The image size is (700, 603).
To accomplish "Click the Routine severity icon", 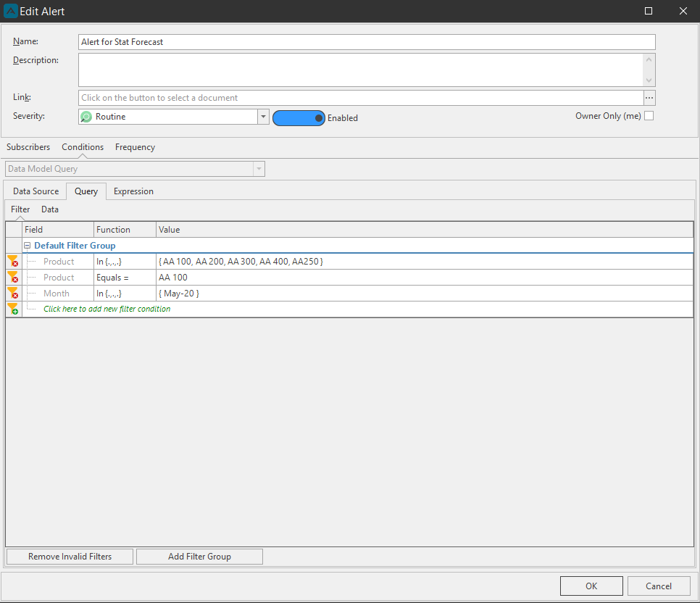I will [x=86, y=117].
